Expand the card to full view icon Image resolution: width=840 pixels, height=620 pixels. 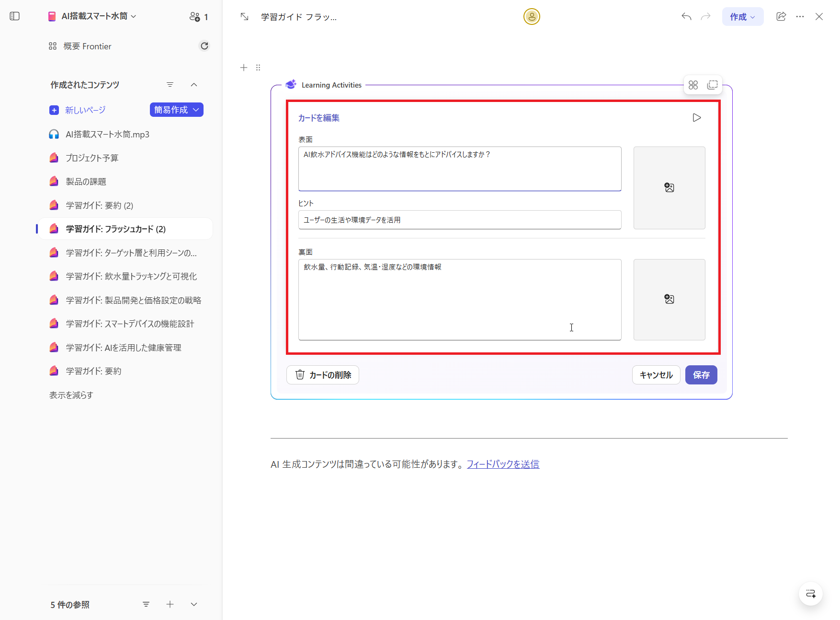click(x=713, y=84)
